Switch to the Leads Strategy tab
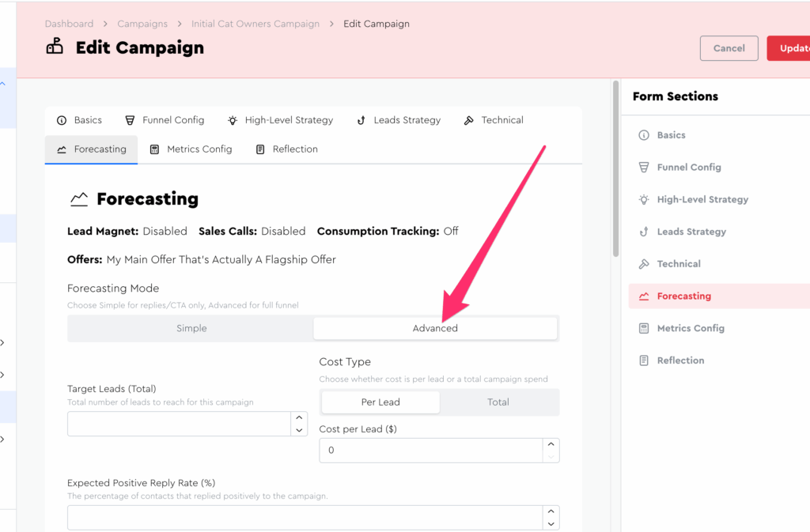This screenshot has width=810, height=532. click(x=398, y=120)
